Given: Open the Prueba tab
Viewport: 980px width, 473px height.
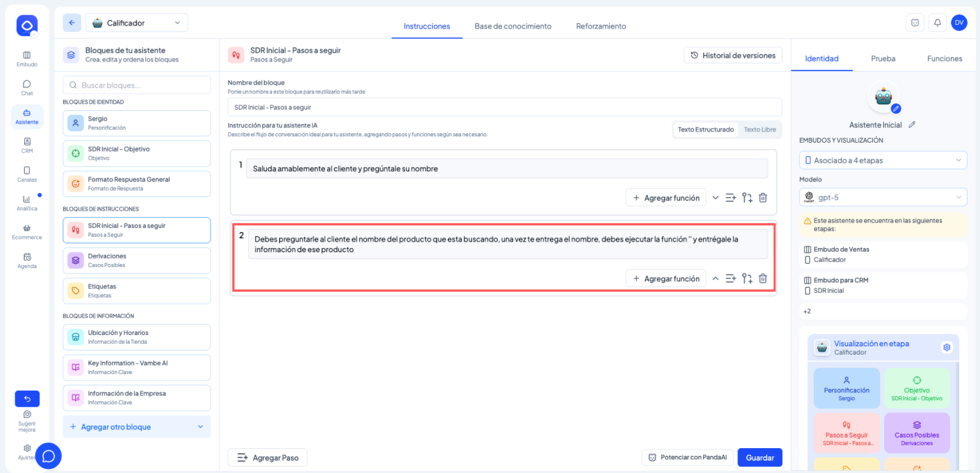Looking at the screenshot, I should coord(883,59).
